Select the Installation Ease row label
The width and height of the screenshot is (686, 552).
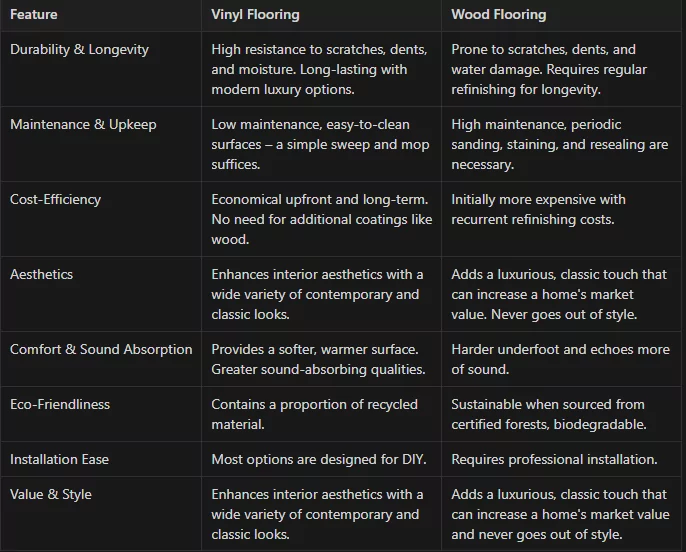(59, 459)
